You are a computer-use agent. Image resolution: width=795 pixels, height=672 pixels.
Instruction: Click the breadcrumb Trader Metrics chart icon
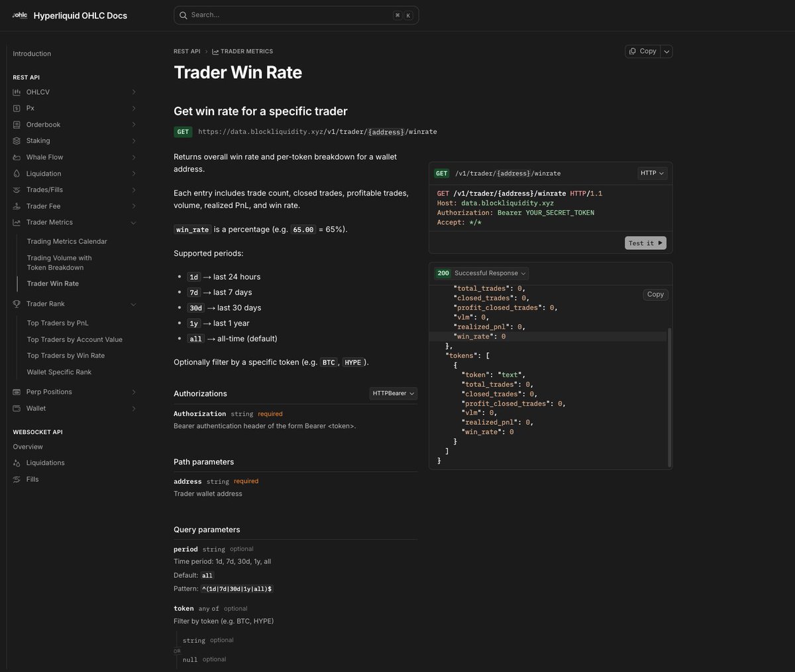pyautogui.click(x=215, y=51)
